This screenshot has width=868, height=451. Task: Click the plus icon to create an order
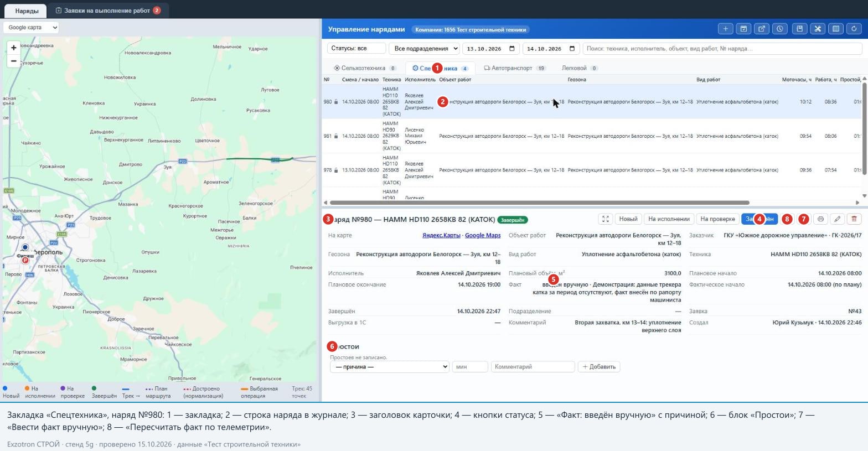(x=725, y=29)
